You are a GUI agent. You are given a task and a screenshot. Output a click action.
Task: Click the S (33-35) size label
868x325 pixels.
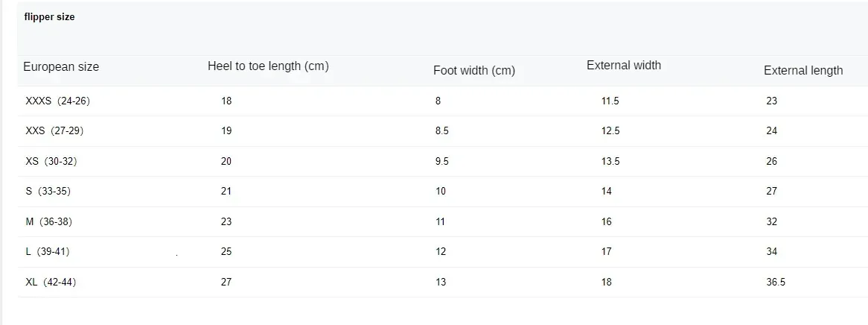(x=48, y=192)
